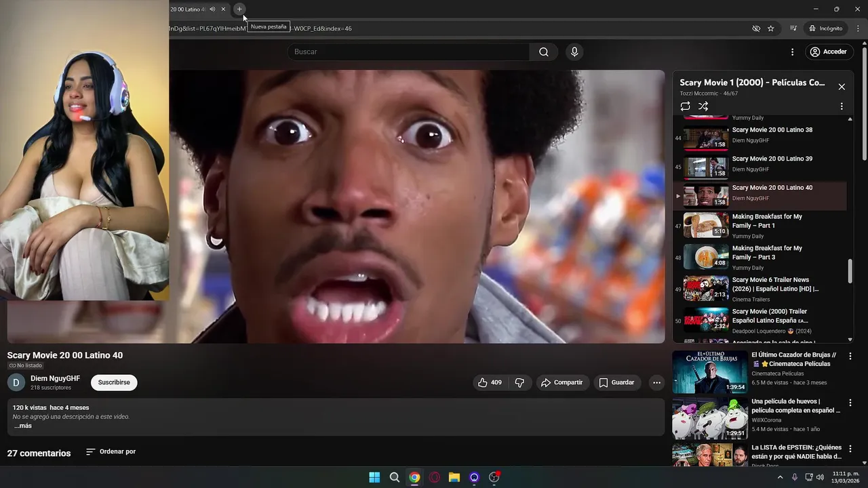Click the system tray microphone icon

pyautogui.click(x=795, y=477)
